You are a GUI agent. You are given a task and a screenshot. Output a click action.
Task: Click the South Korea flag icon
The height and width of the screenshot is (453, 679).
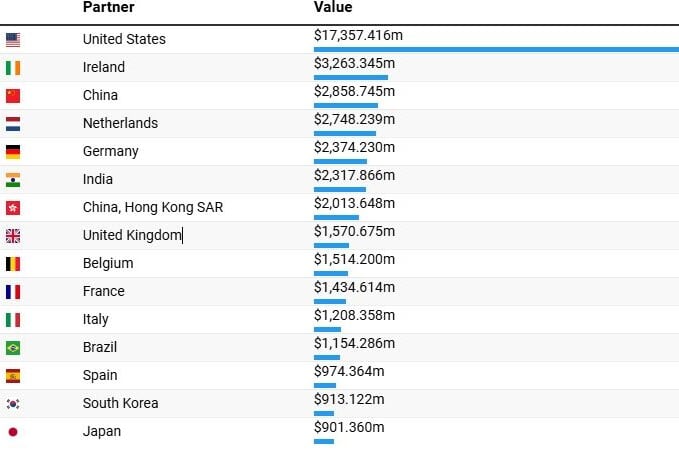(13, 404)
